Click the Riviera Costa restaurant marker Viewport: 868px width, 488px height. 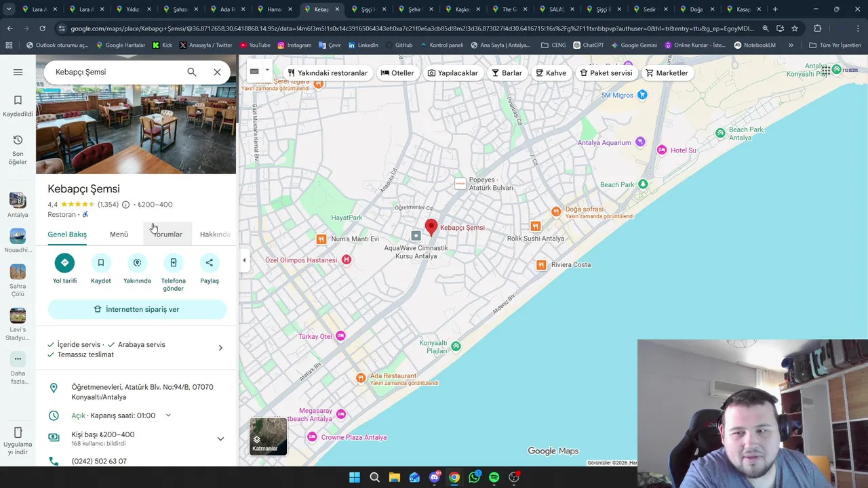541,265
